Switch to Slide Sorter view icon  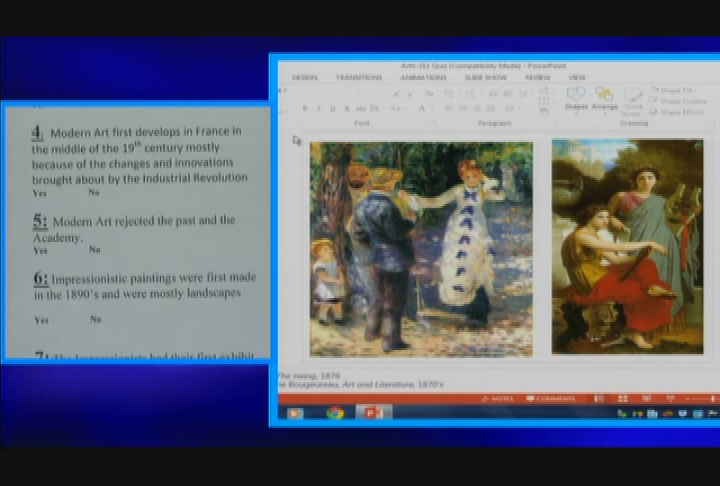(x=623, y=399)
